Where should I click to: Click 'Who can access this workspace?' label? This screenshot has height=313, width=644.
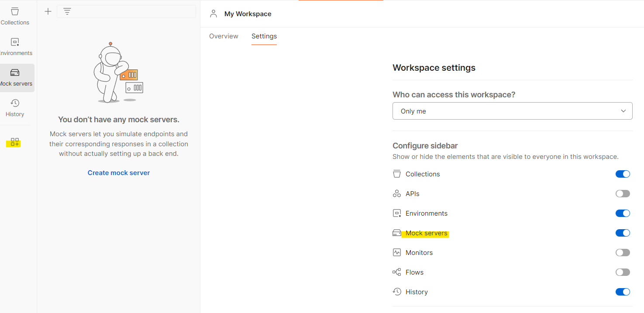pyautogui.click(x=454, y=95)
